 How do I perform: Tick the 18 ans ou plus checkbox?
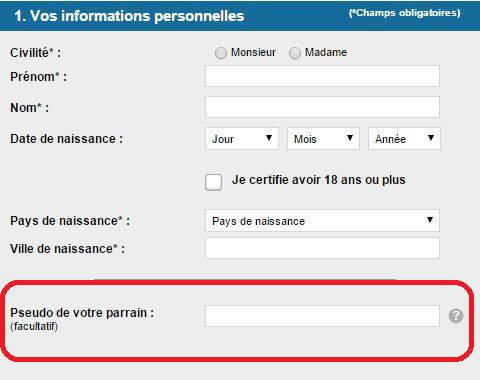214,182
